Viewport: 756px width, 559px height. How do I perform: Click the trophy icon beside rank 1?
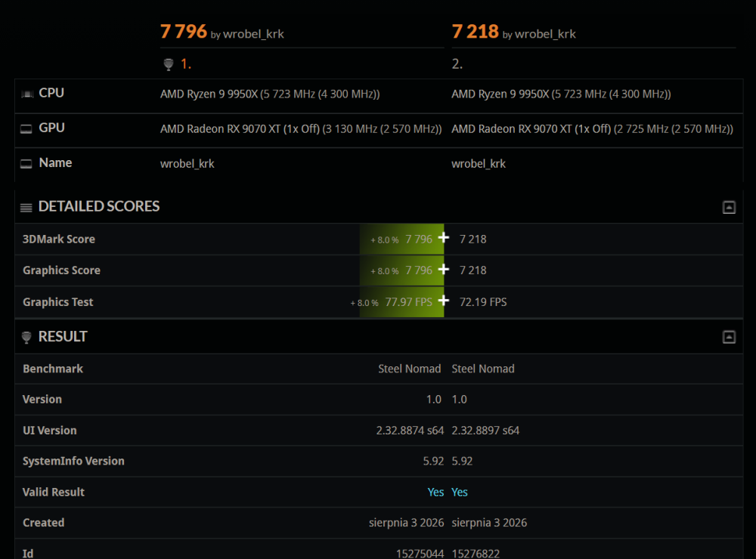(x=169, y=64)
